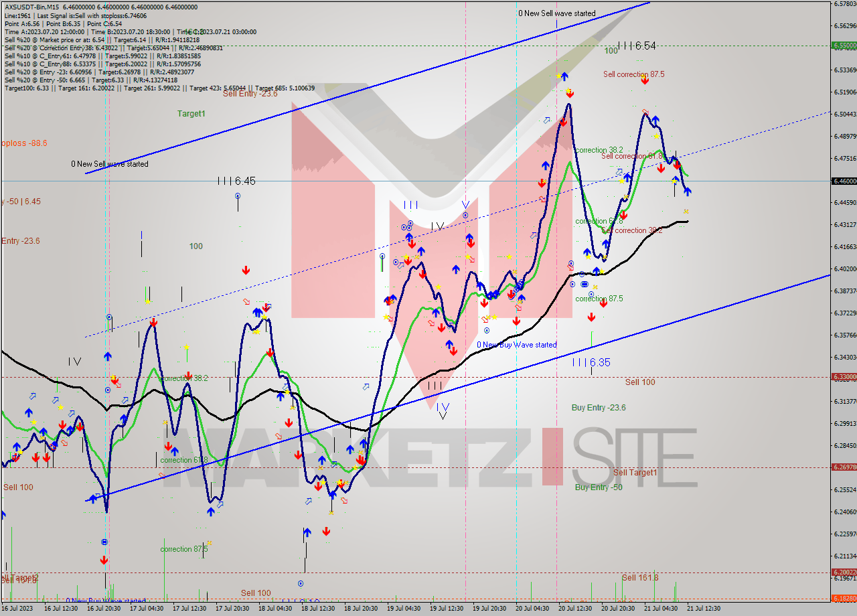Click the 6.57803 price axis value
Viewport: 857px width, 616px height.
pos(844,3)
